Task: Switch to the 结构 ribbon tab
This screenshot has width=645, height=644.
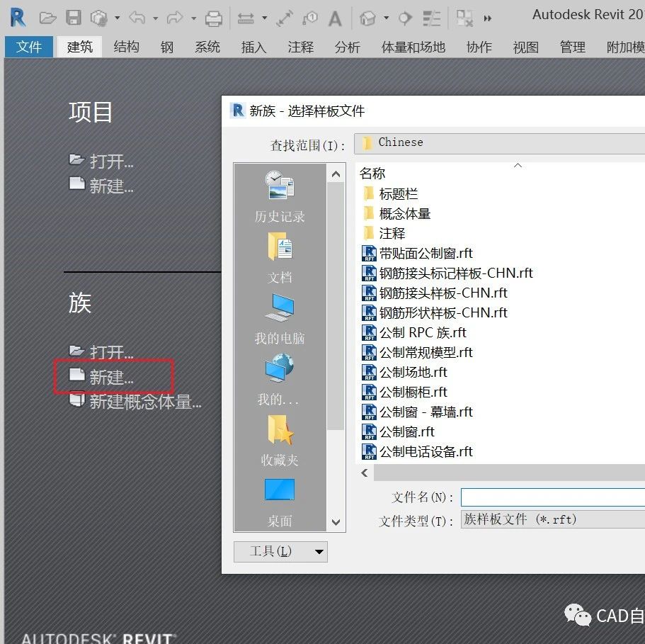Action: (x=126, y=47)
